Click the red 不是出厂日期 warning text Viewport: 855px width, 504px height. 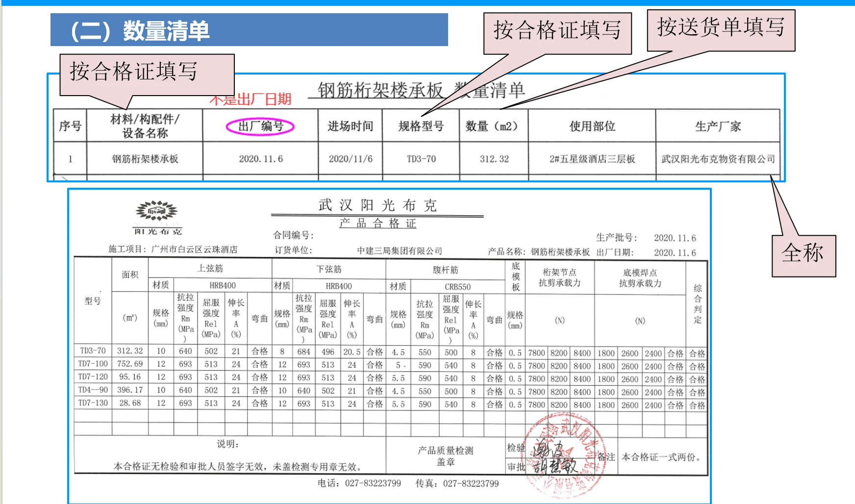tap(251, 100)
